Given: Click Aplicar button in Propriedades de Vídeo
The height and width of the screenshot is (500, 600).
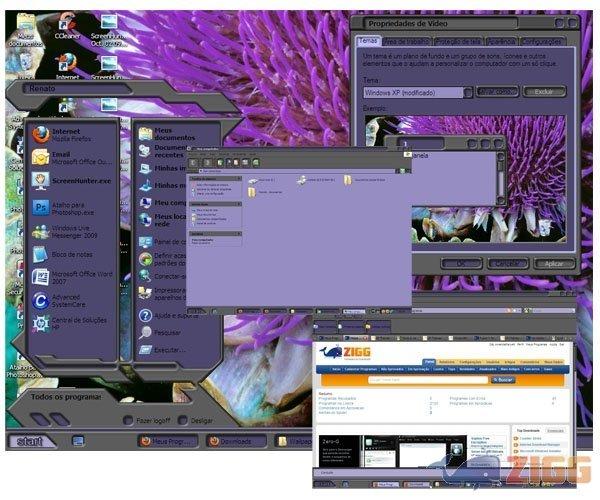Looking at the screenshot, I should coord(554,263).
